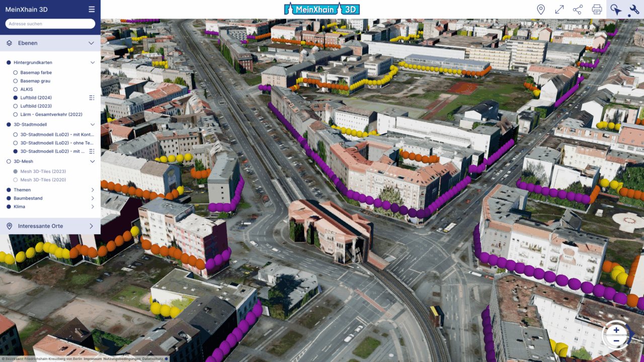
Task: Expand the Themen category
Action: (93, 190)
